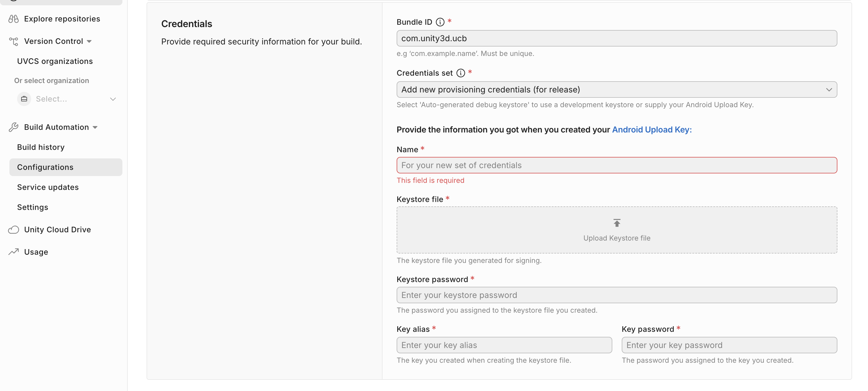Click the Explore repositories binoculars icon
The width and height of the screenshot is (868, 391).
[14, 19]
